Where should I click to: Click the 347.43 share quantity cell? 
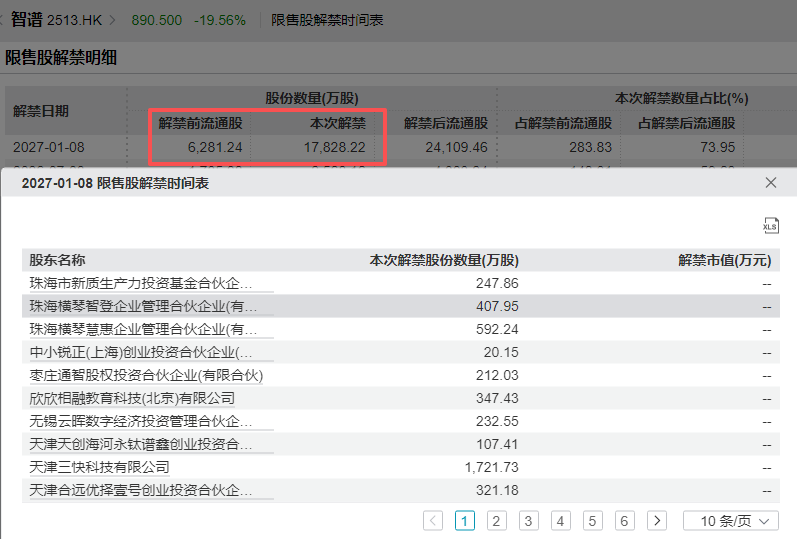click(x=497, y=398)
